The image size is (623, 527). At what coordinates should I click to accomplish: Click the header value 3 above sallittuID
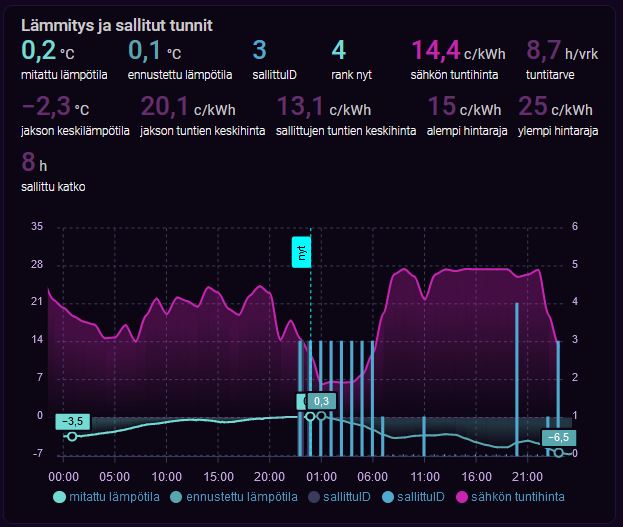click(259, 51)
